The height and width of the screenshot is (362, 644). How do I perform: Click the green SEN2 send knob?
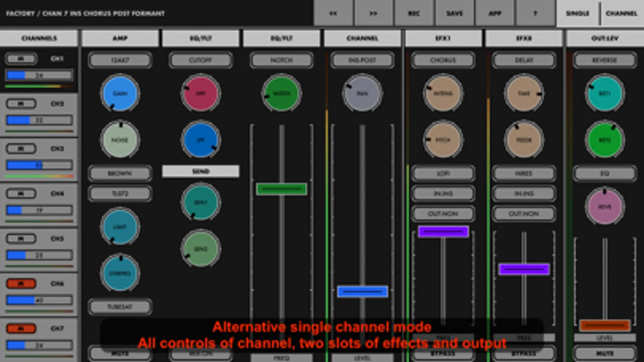point(201,249)
